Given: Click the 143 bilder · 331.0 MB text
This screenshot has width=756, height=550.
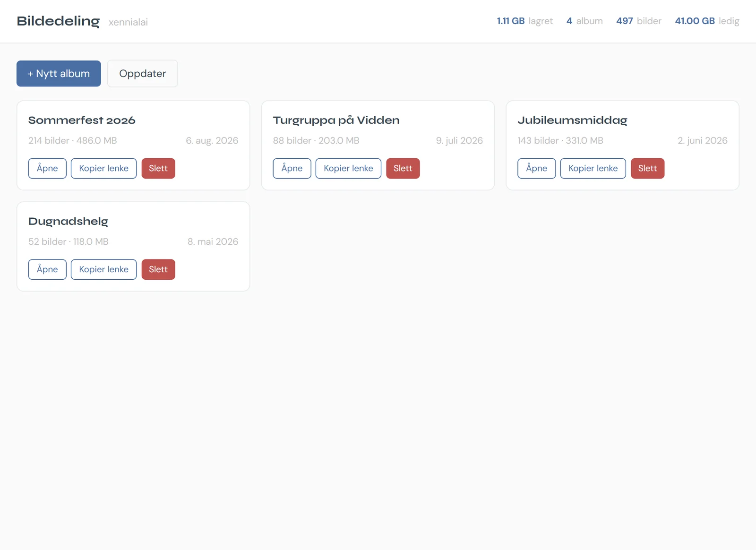Looking at the screenshot, I should click(561, 141).
